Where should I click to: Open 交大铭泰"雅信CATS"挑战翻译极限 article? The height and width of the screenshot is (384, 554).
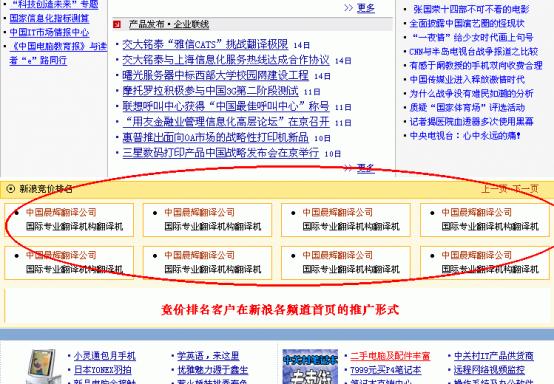click(205, 45)
